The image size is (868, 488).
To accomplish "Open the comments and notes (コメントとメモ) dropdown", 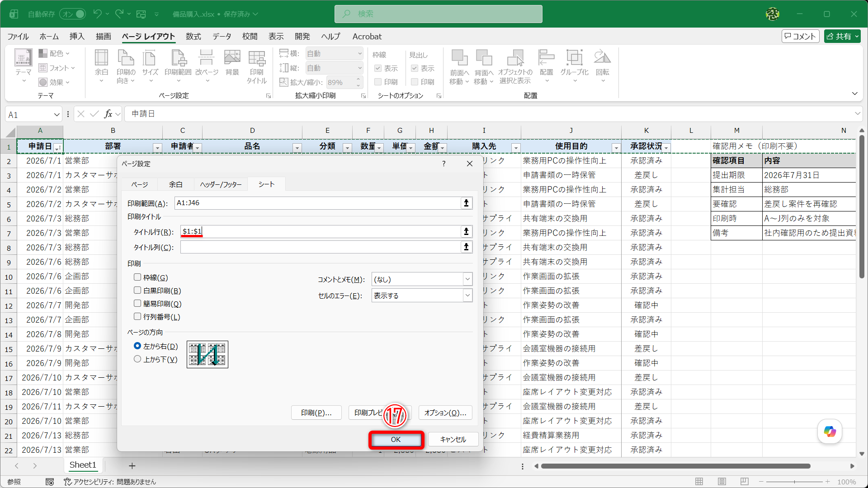I will (467, 279).
